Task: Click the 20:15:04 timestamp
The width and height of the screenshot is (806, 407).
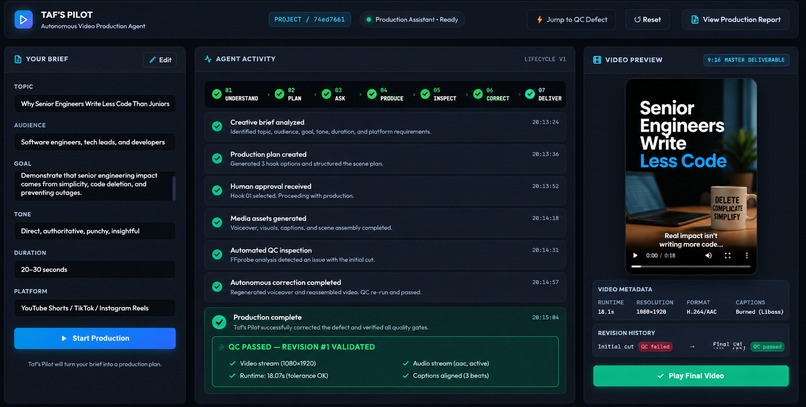Action: pos(545,317)
